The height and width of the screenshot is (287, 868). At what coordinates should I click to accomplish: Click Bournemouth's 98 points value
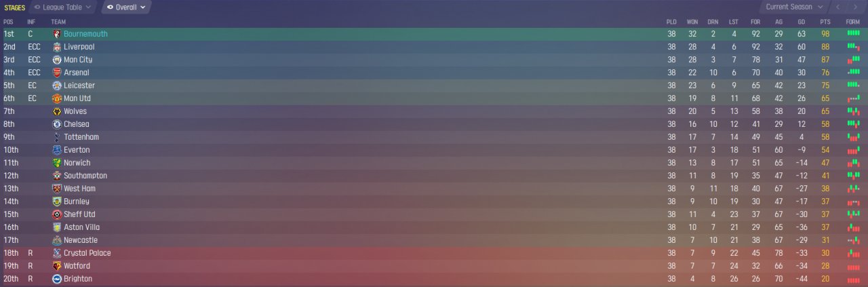[x=825, y=34]
